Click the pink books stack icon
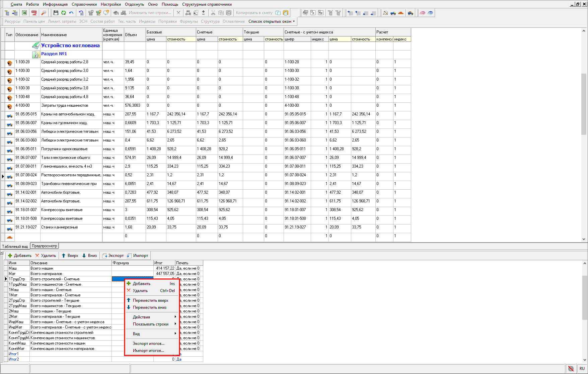588x374 pixels. 423,13
